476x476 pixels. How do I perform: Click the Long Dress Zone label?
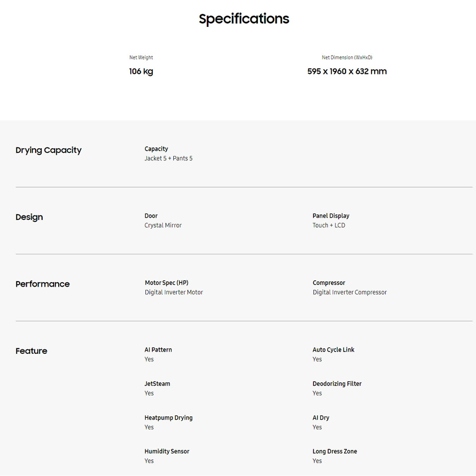pos(335,451)
